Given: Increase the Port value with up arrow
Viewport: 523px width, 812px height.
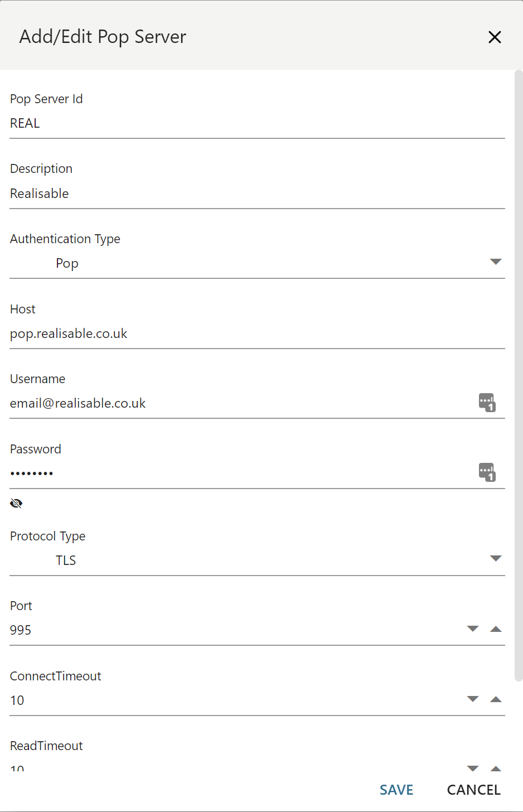Looking at the screenshot, I should click(x=496, y=629).
